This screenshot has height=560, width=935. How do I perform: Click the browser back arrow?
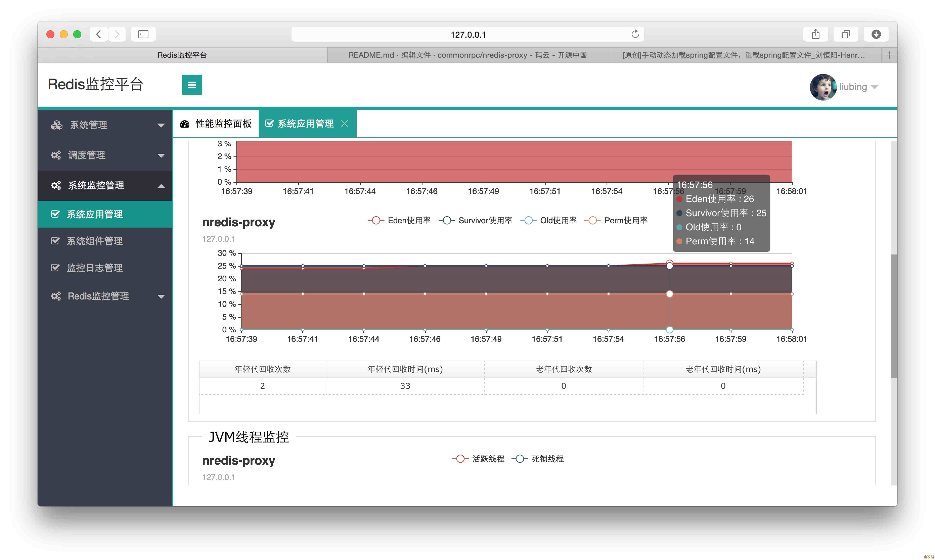[99, 34]
